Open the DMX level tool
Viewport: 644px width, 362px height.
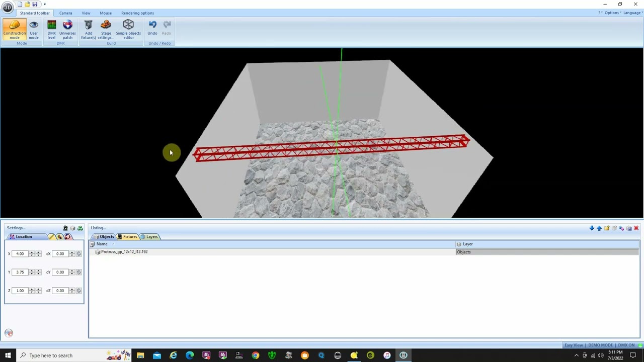point(51,30)
